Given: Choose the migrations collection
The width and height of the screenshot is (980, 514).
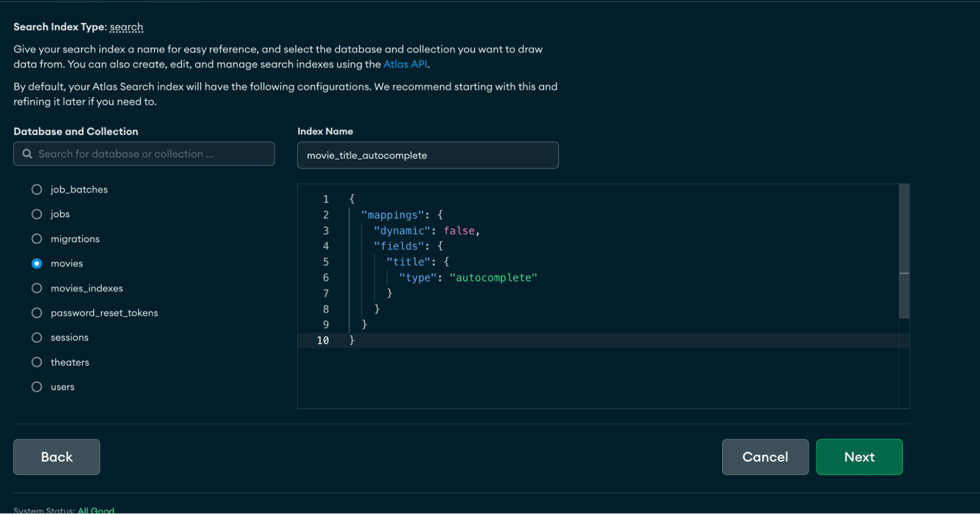Looking at the screenshot, I should 37,239.
